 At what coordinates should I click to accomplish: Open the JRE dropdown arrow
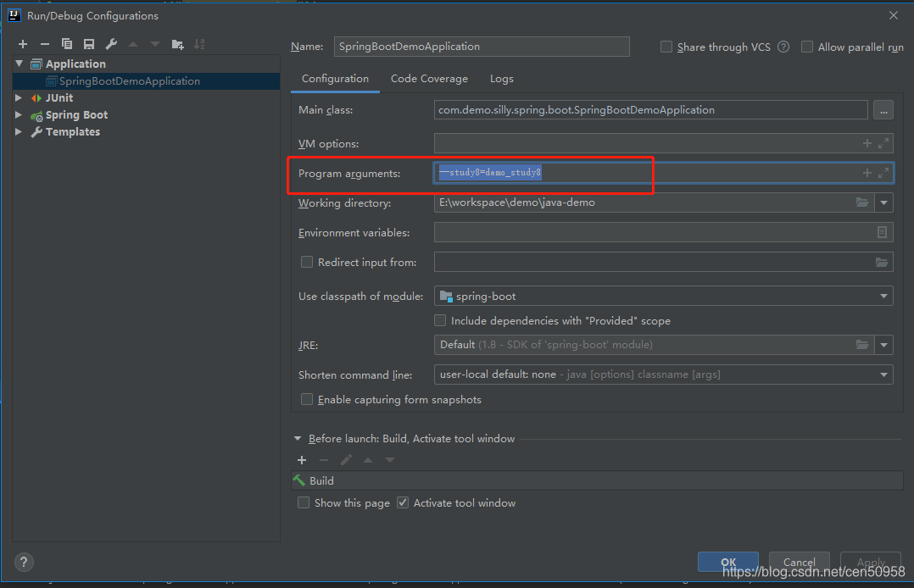coord(884,345)
